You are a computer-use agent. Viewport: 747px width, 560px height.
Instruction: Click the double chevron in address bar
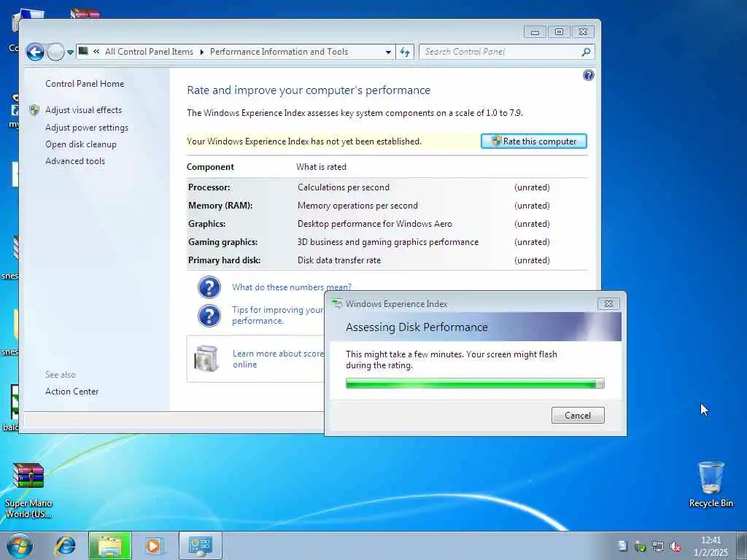click(96, 52)
